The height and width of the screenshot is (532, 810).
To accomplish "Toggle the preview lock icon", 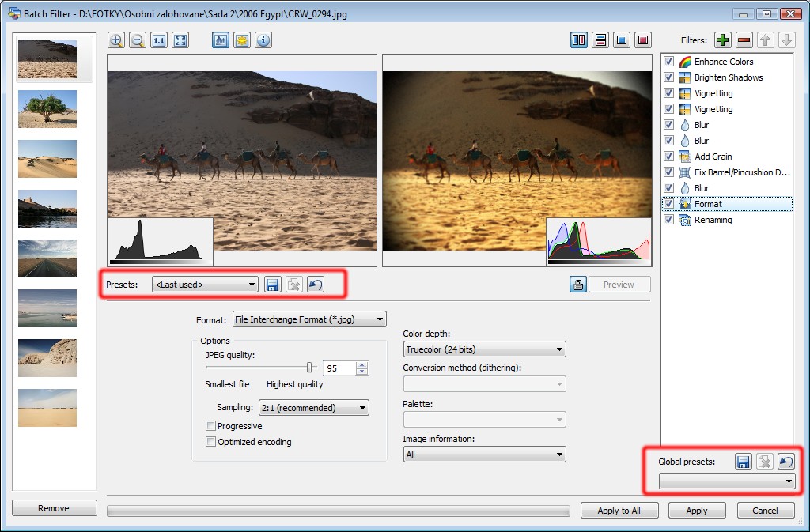I will 578,285.
